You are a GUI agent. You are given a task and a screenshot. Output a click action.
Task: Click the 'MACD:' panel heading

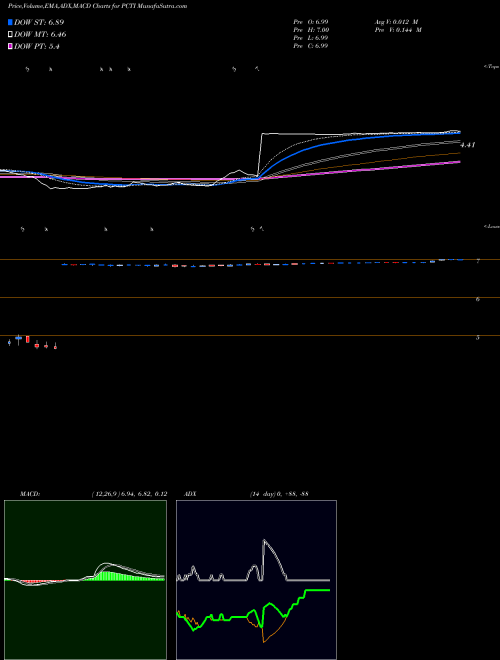tap(30, 493)
